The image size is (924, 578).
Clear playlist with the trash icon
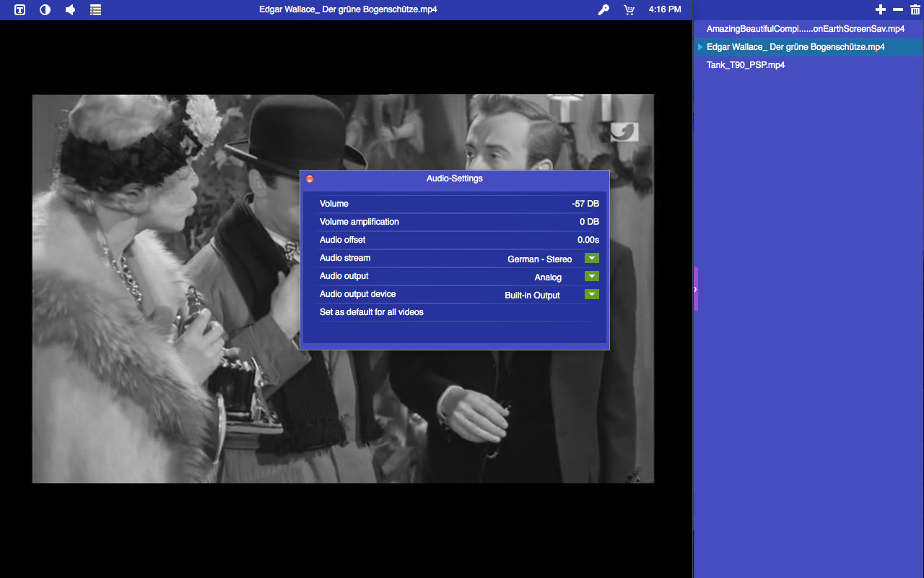click(x=915, y=9)
